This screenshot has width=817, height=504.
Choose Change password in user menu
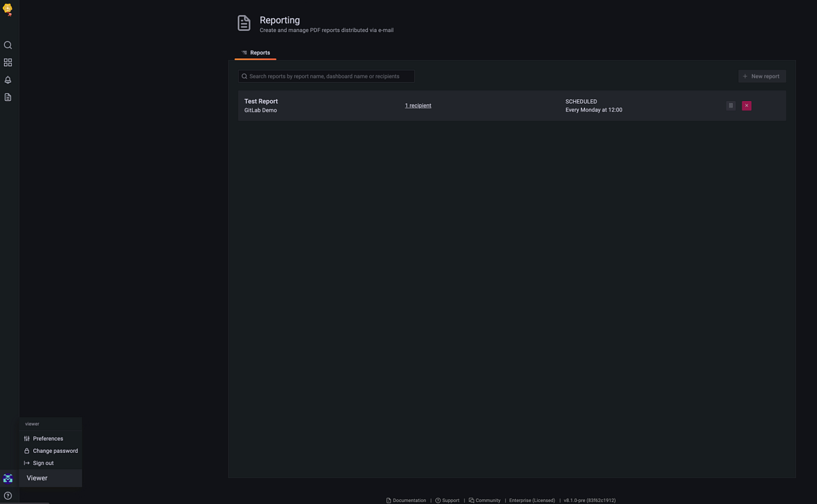[x=51, y=451]
